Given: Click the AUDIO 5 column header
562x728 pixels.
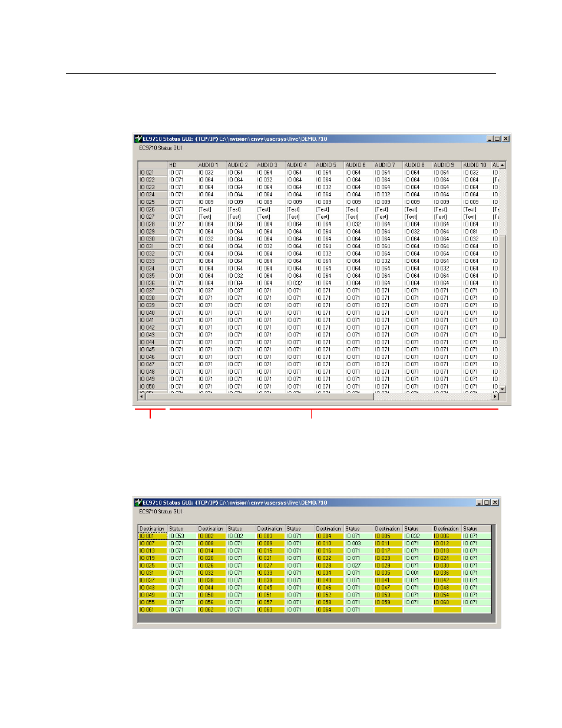Looking at the screenshot, I should [329, 165].
